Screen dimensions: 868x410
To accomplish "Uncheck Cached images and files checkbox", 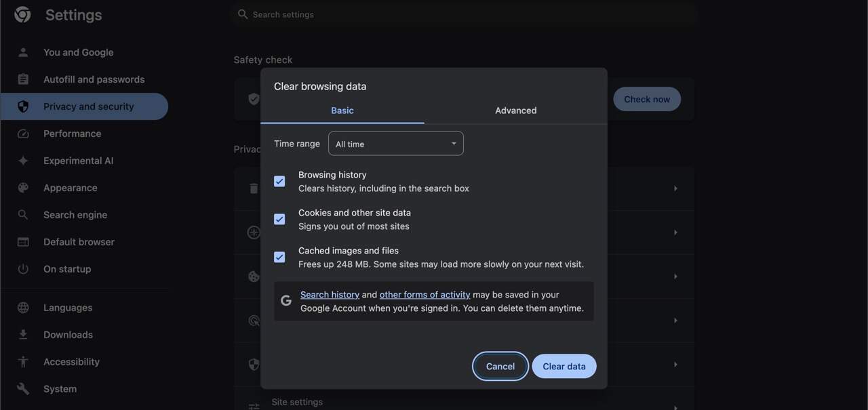I will coord(279,257).
